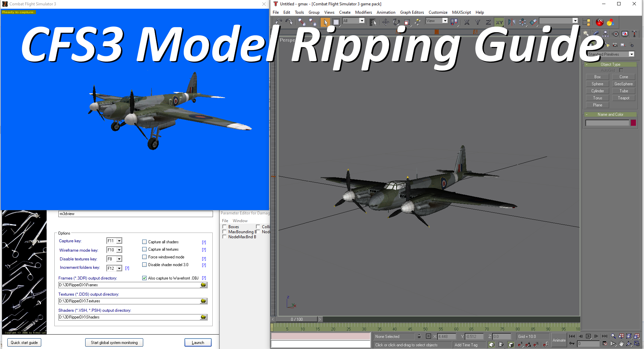This screenshot has width=644, height=349.
Task: Create a GeoSphere primitive
Action: 624,84
